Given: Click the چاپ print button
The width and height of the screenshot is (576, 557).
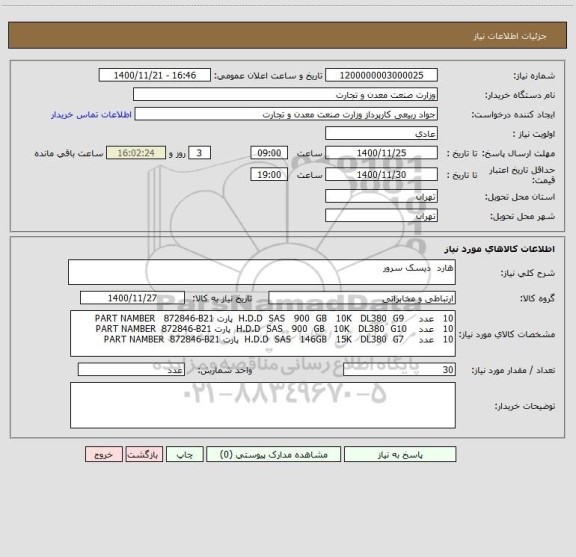Looking at the screenshot, I should pyautogui.click(x=184, y=454).
